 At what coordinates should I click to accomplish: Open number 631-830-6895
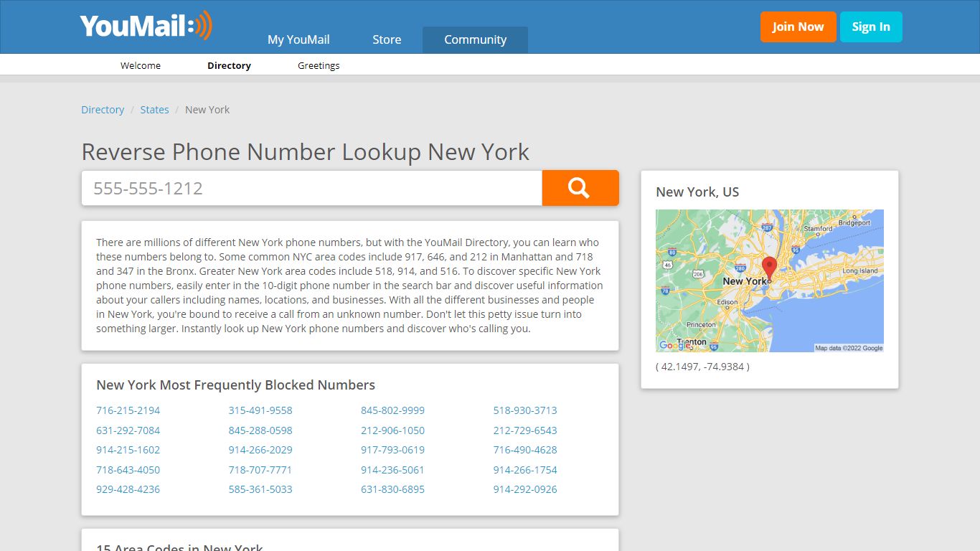pos(392,489)
